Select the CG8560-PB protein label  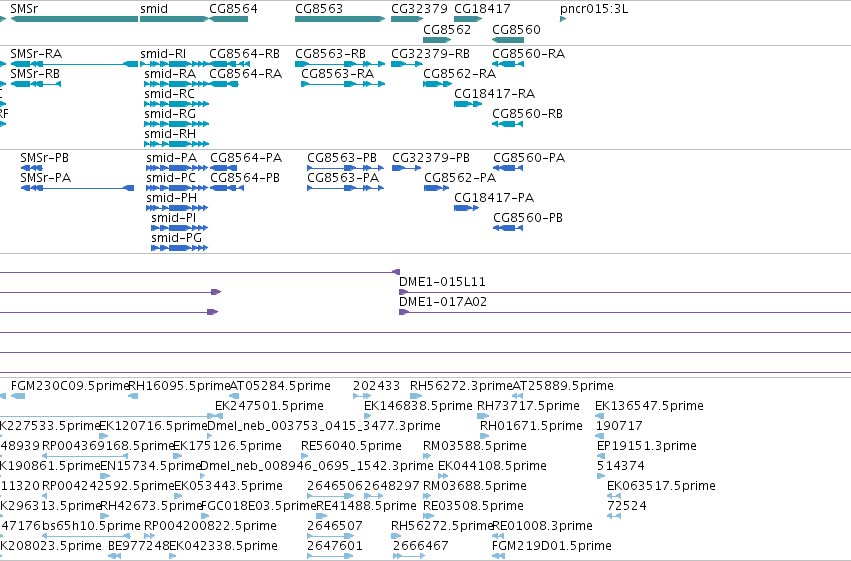[528, 218]
